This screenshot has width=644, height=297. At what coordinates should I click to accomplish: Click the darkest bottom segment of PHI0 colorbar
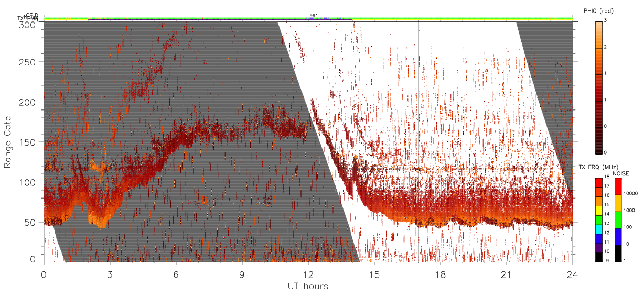point(598,152)
